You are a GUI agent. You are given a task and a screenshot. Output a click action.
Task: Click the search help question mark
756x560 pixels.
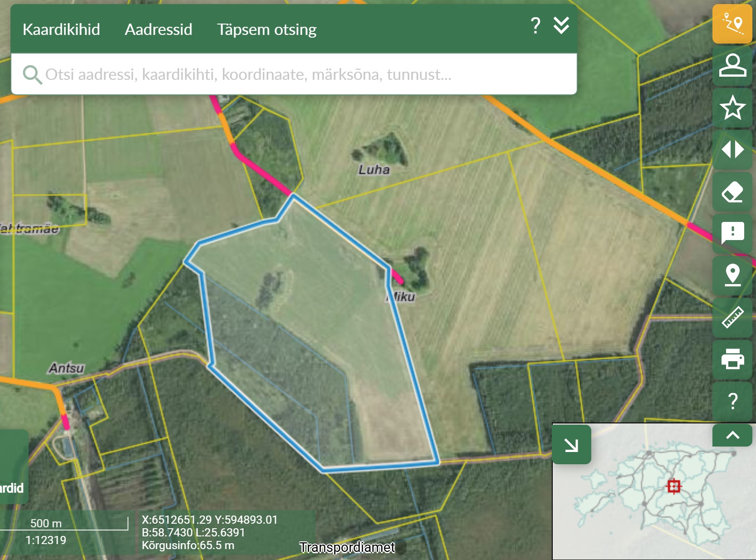[x=535, y=25]
